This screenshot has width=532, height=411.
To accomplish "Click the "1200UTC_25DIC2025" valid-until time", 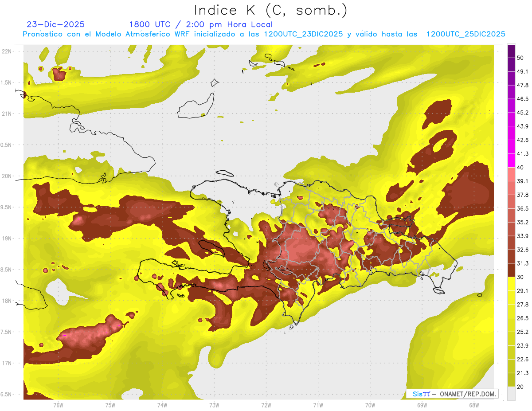I will (x=465, y=34).
